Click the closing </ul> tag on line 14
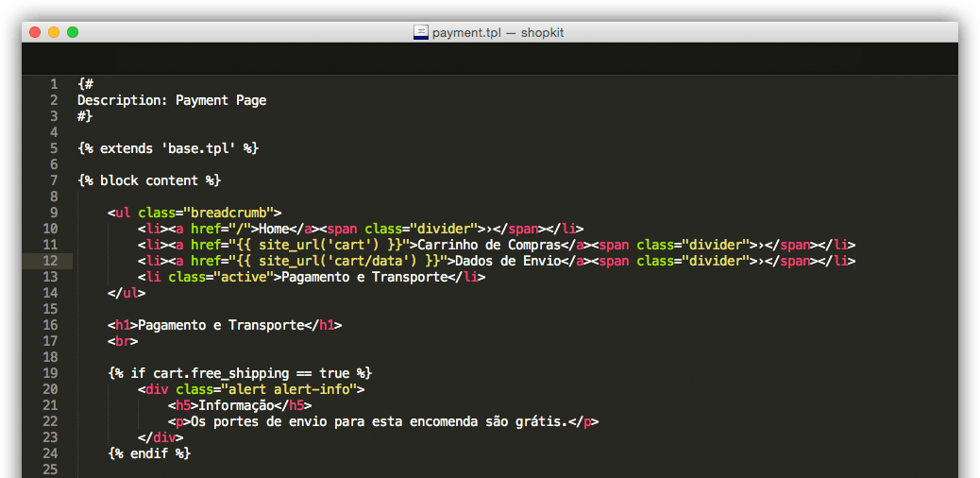980x478 pixels. (x=127, y=293)
